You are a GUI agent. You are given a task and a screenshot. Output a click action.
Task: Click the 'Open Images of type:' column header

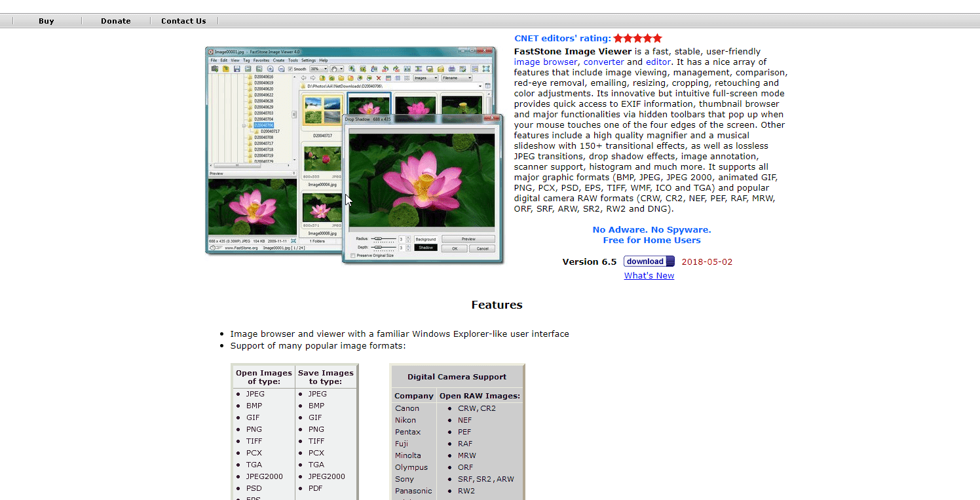(264, 377)
